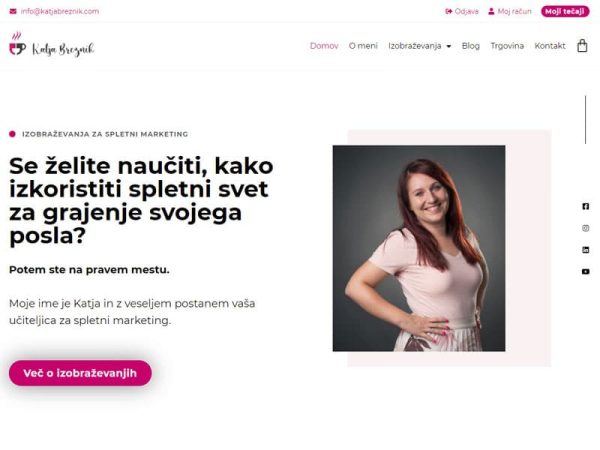Click the Odjava logout icon
Screen dimensions: 600x450
448,11
